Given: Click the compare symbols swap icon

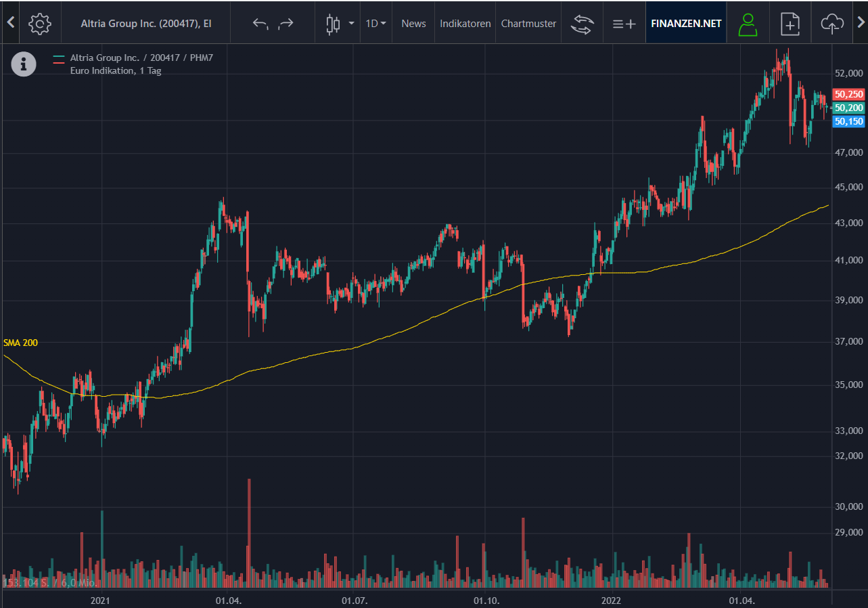Looking at the screenshot, I should pos(582,24).
